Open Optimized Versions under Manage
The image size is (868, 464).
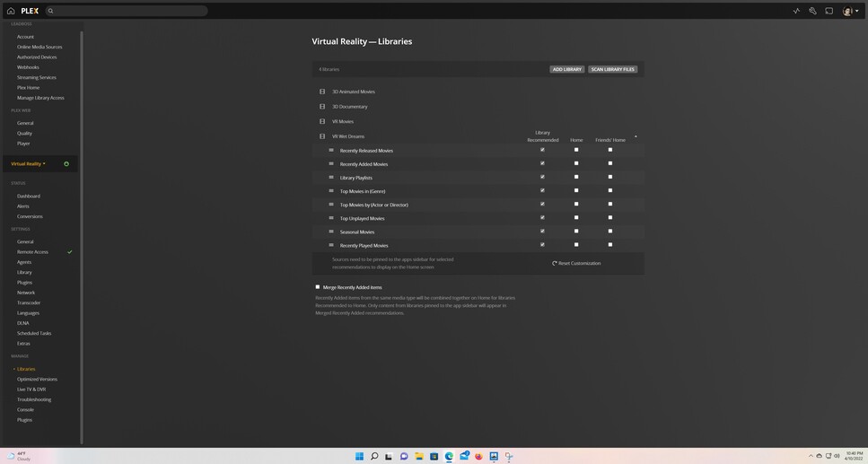point(37,380)
